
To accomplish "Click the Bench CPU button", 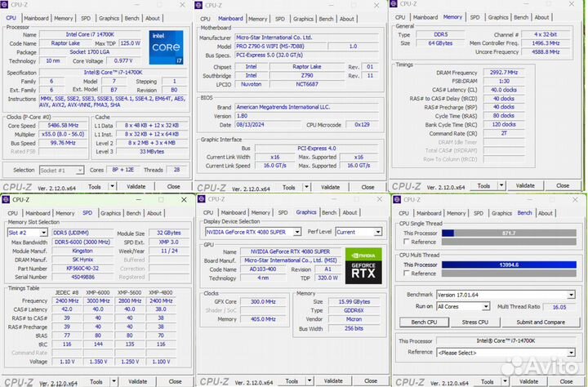I will tap(424, 322).
